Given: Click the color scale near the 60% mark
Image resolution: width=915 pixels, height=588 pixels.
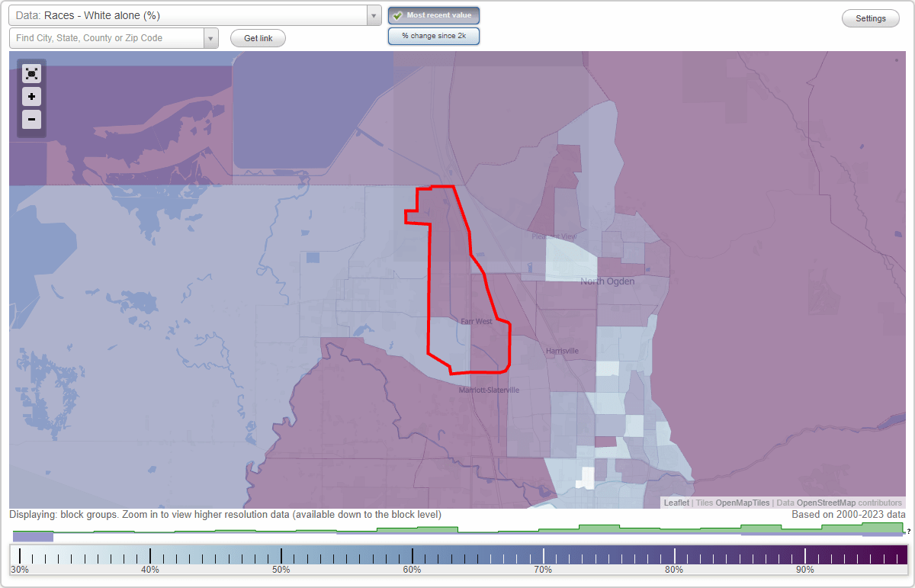Looking at the screenshot, I should (x=412, y=555).
